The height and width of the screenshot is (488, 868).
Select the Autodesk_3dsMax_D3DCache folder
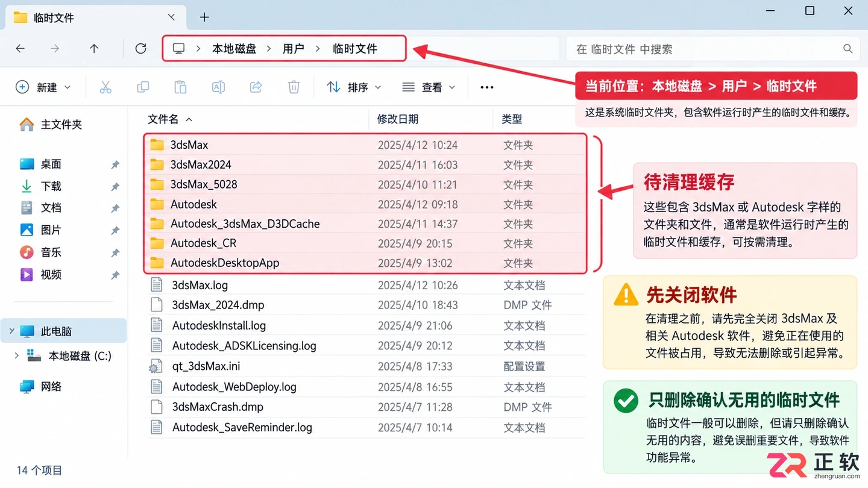click(x=365, y=224)
